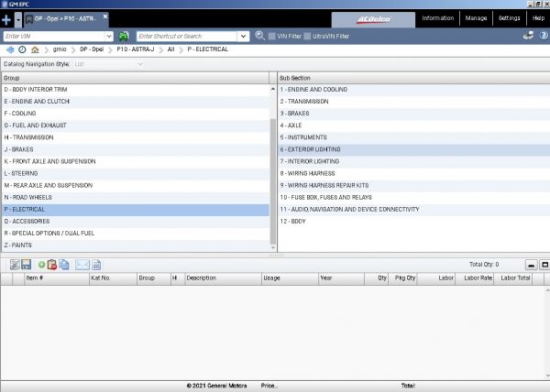Open the Information menu
This screenshot has height=392, width=550.
(x=438, y=18)
